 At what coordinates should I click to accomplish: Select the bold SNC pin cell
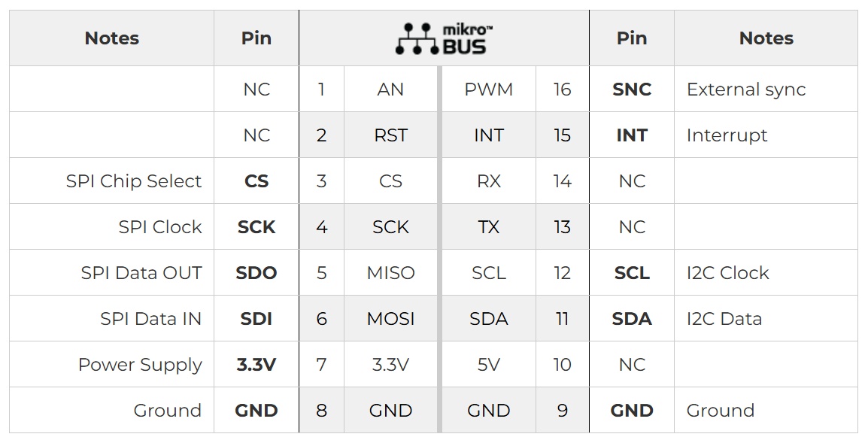631,90
